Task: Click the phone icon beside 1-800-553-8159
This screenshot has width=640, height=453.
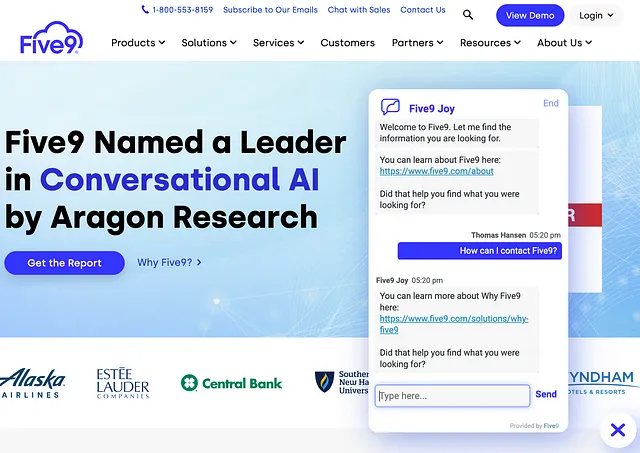Action: (x=145, y=9)
